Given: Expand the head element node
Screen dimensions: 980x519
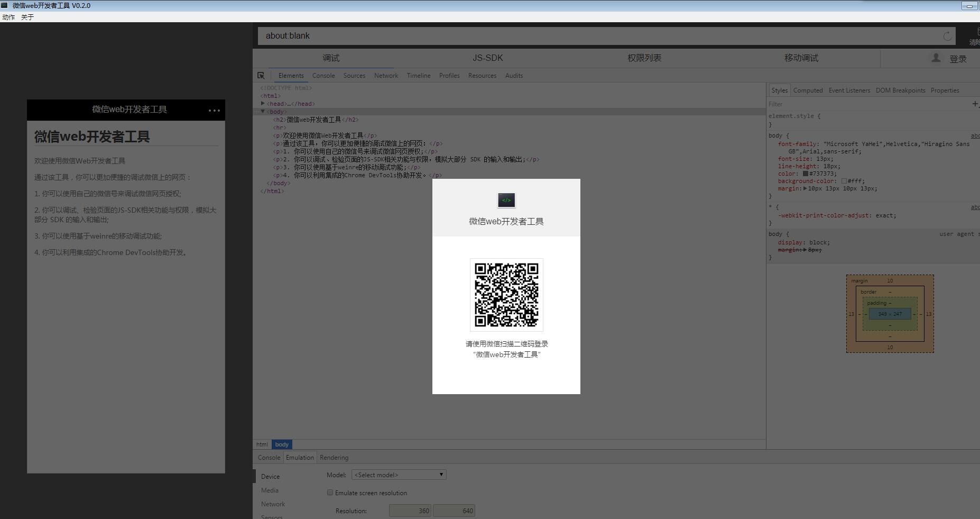Looking at the screenshot, I should point(263,104).
